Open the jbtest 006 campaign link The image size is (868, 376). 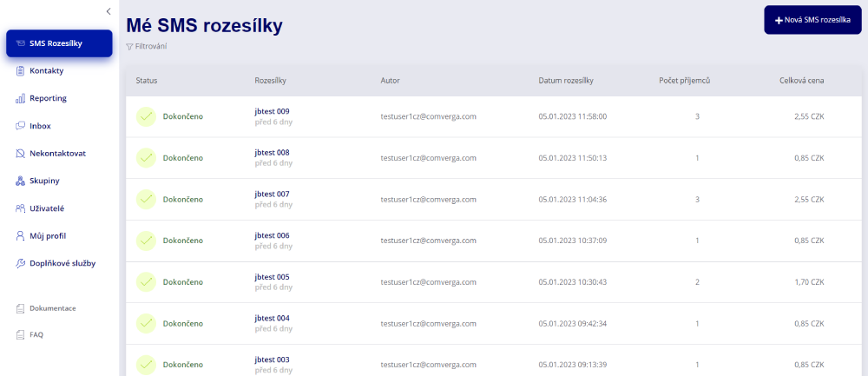(x=272, y=235)
